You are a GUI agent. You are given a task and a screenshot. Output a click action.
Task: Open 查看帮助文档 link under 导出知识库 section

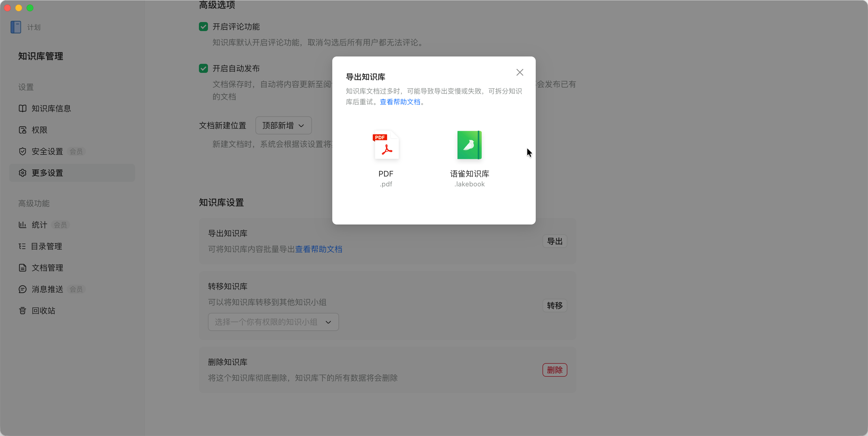(x=319, y=249)
